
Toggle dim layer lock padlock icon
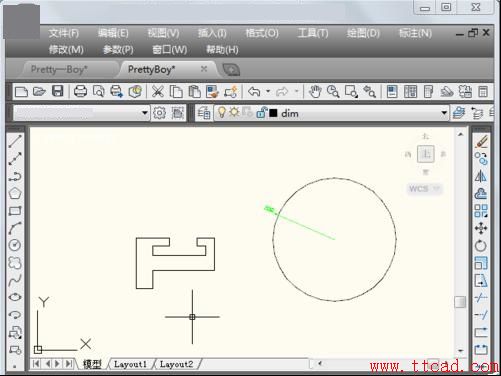[x=261, y=113]
